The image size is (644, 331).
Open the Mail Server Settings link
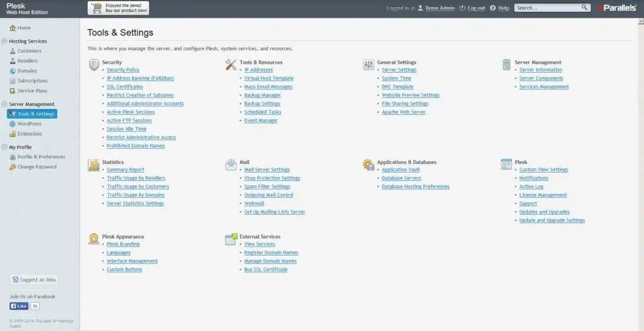click(267, 170)
